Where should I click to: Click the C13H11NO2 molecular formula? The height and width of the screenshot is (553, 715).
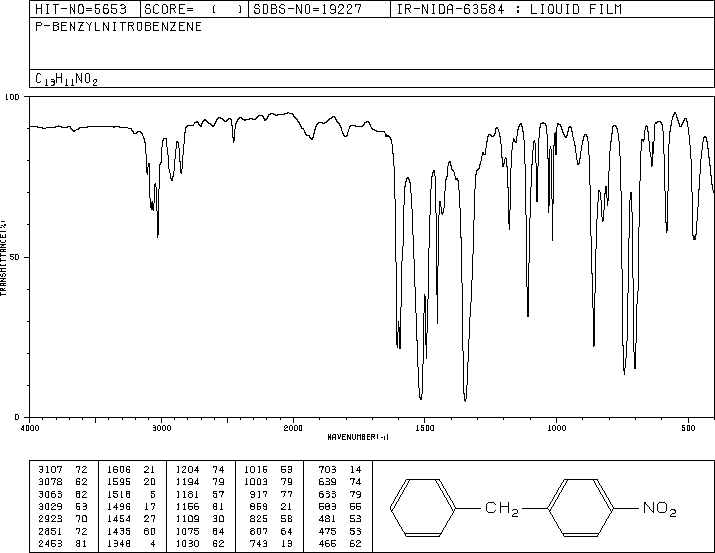click(x=66, y=79)
